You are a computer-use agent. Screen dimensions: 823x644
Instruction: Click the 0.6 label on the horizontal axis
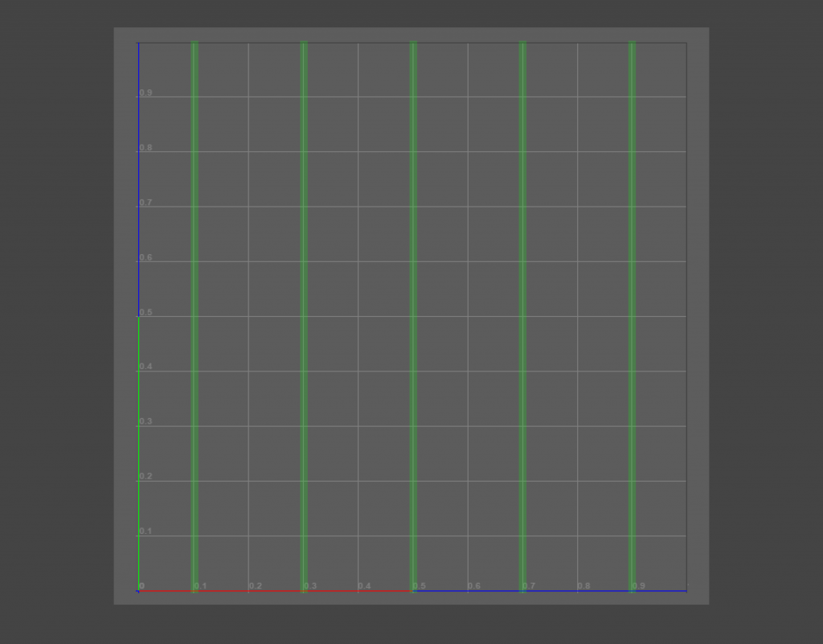pyautogui.click(x=474, y=586)
